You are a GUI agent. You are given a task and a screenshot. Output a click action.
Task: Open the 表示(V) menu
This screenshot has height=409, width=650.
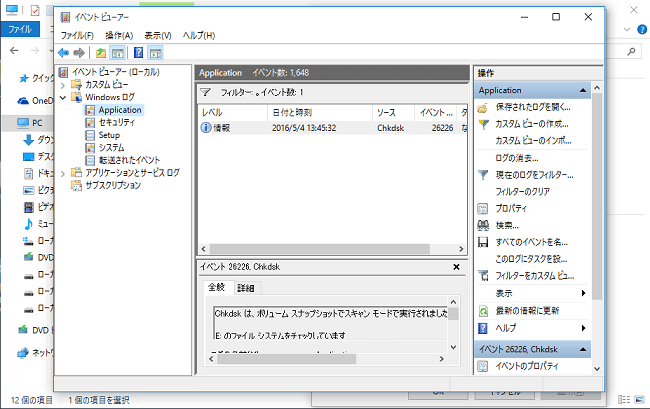158,36
